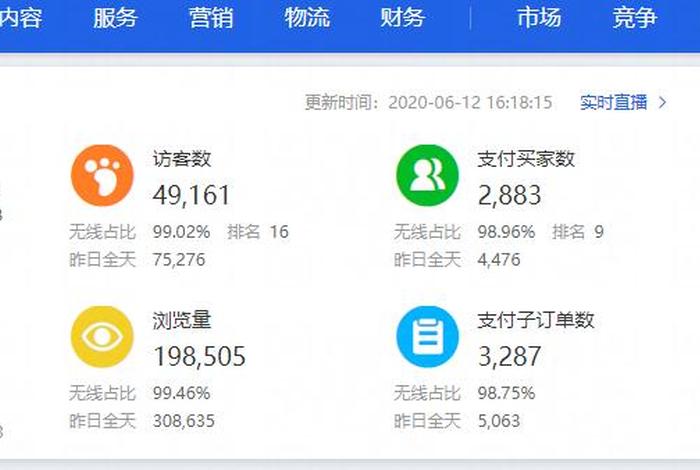This screenshot has width=700, height=470.
Task: Click the 99.02% wireless share value
Action: tap(181, 232)
